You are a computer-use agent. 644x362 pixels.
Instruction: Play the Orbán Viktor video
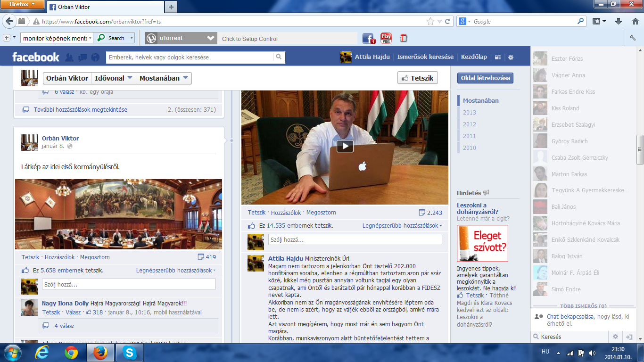[x=345, y=146]
